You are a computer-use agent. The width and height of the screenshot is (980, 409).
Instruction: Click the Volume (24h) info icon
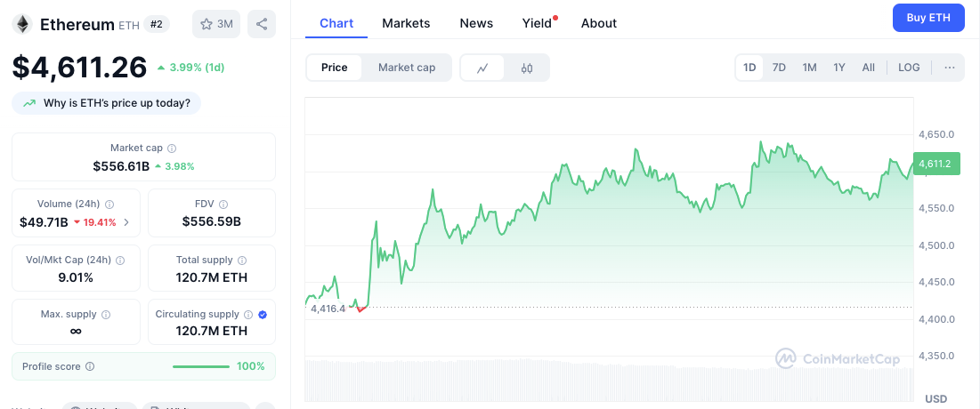pos(109,204)
